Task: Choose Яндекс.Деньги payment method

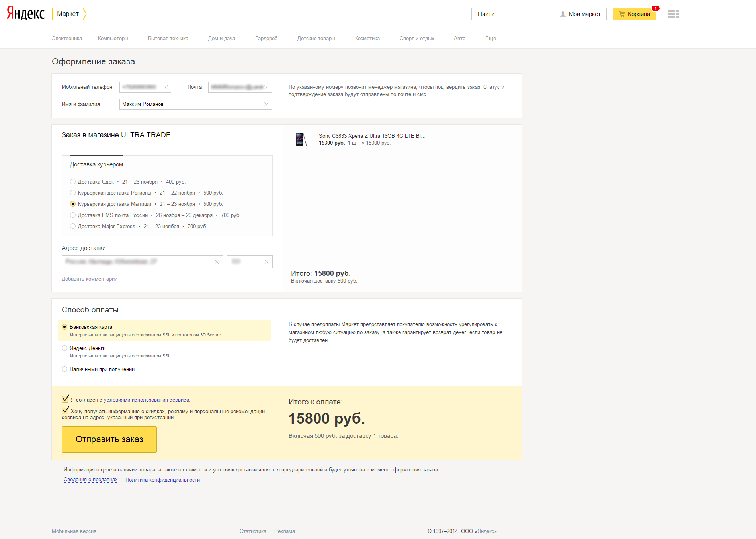Action: 64,348
